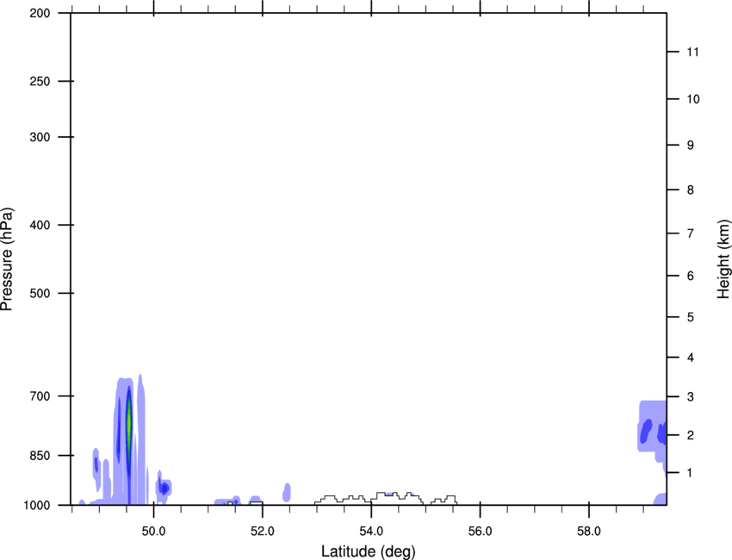Screen dimensions: 732x560
Task: Click the small blue blob near 52.5 degrees
Action: point(287,492)
